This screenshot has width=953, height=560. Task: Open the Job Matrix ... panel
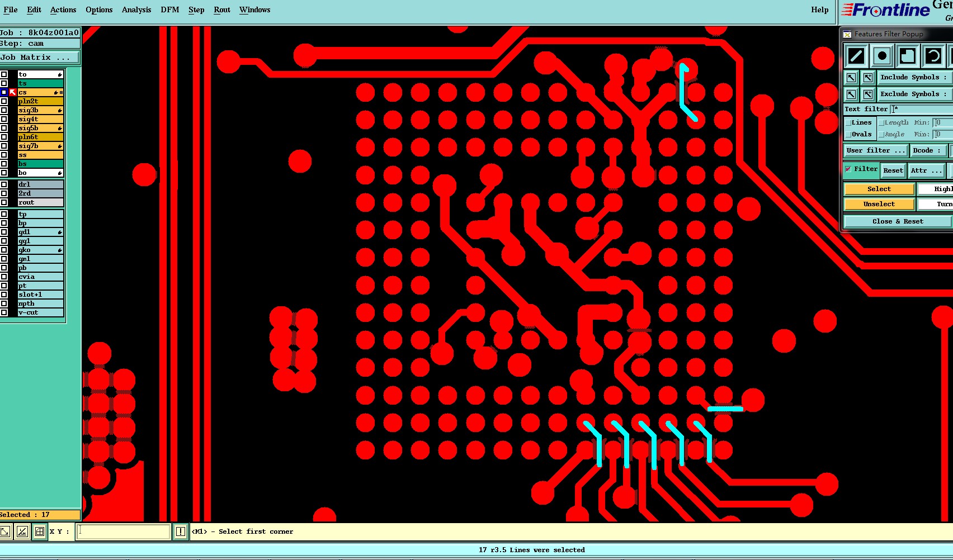39,58
